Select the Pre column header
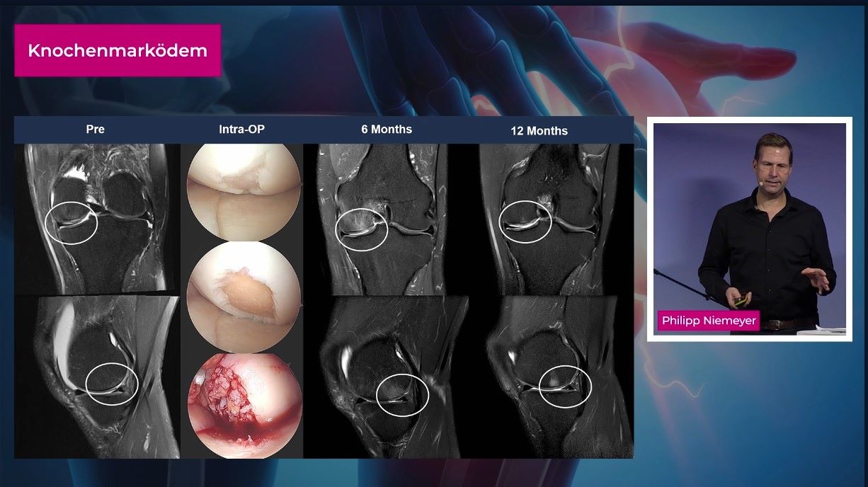Image resolution: width=868 pixels, height=487 pixels. pyautogui.click(x=95, y=130)
